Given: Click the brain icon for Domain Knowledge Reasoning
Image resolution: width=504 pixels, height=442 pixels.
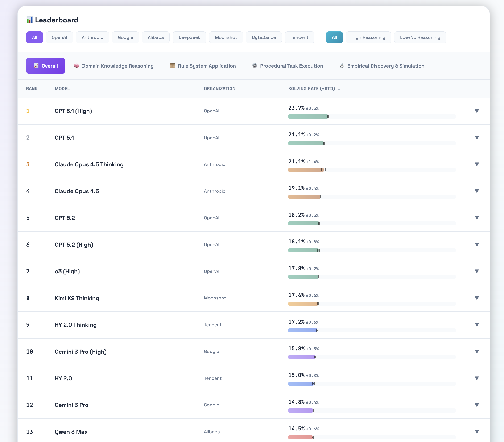Looking at the screenshot, I should [76, 66].
